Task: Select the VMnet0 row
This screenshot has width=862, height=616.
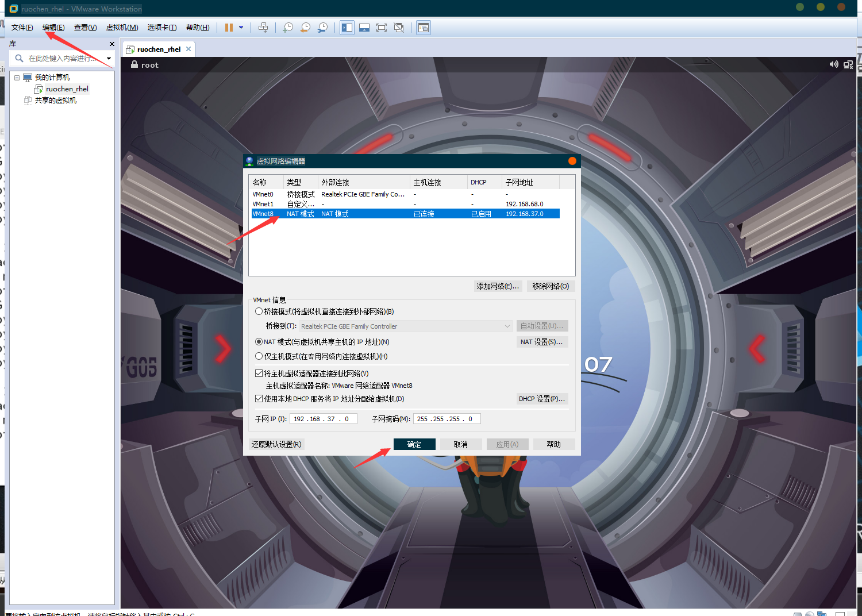Action: click(405, 194)
